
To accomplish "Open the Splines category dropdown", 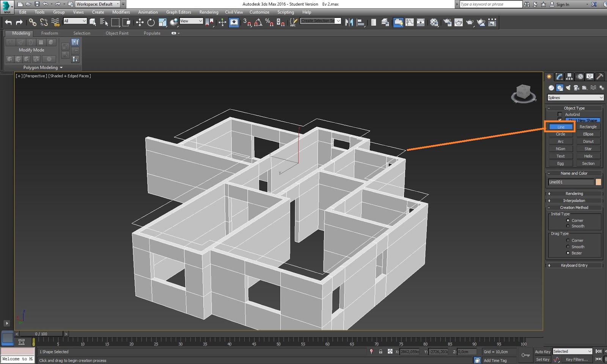I will point(575,97).
